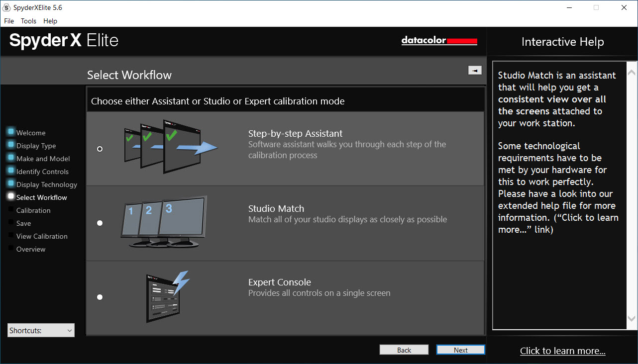The height and width of the screenshot is (364, 638).
Task: Go to the Make and Model label
Action: pyautogui.click(x=43, y=159)
